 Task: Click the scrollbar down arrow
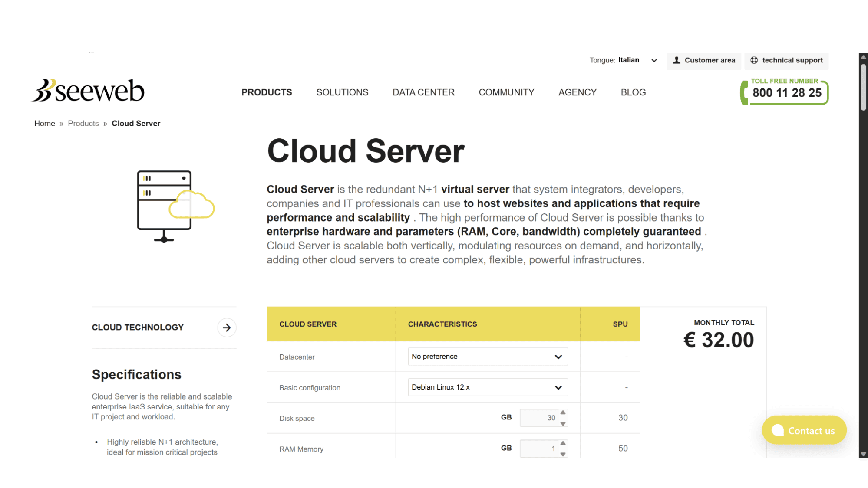click(x=863, y=454)
